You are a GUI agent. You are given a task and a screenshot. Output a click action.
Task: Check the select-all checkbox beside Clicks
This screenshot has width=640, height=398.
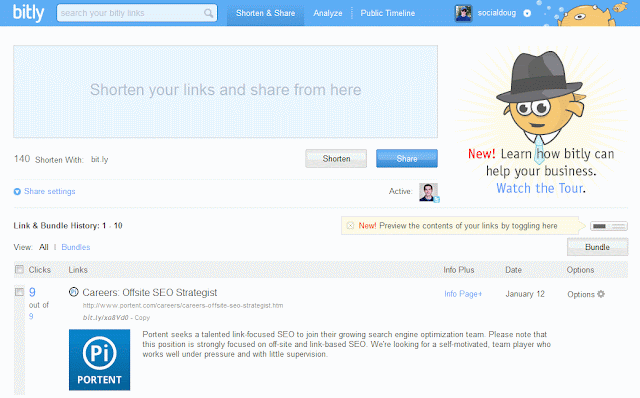point(19,269)
